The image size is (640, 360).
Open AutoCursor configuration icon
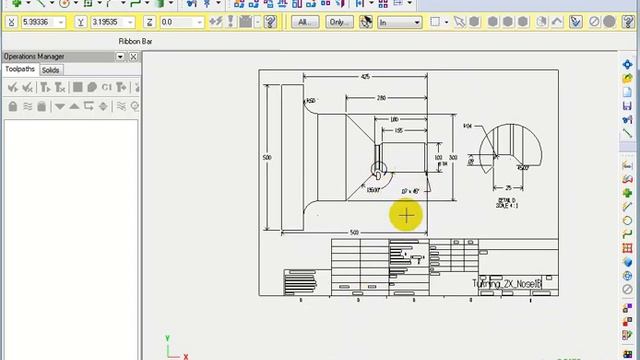pos(231,22)
